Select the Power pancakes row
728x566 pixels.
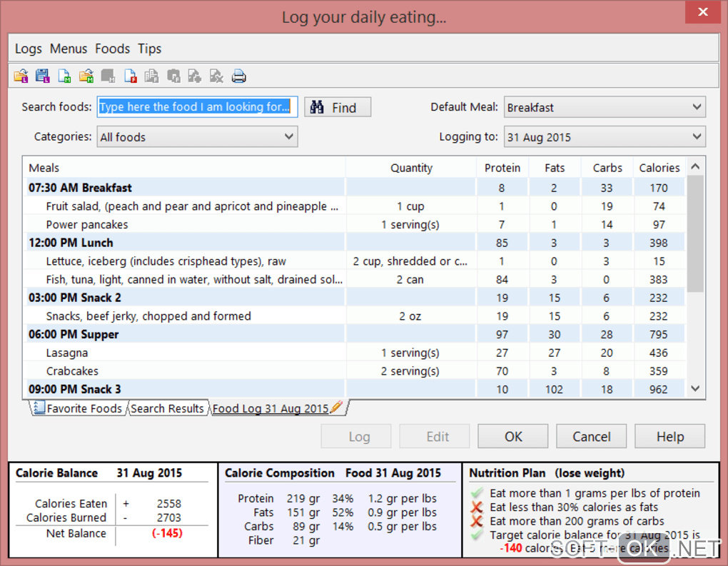click(355, 224)
